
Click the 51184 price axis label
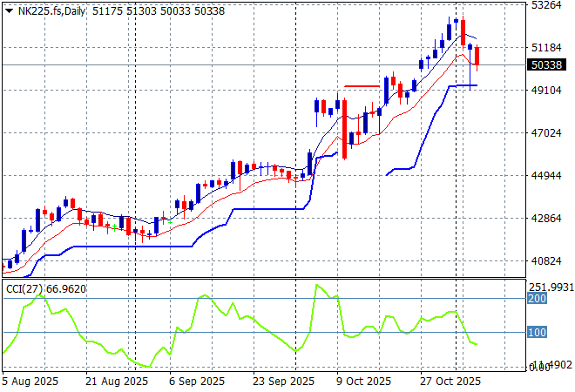[x=547, y=48]
